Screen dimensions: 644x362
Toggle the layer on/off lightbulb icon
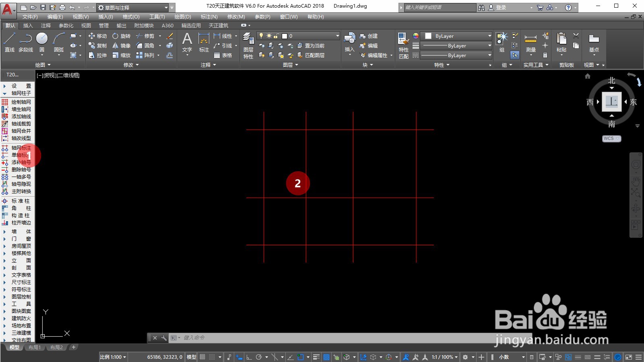[261, 36]
